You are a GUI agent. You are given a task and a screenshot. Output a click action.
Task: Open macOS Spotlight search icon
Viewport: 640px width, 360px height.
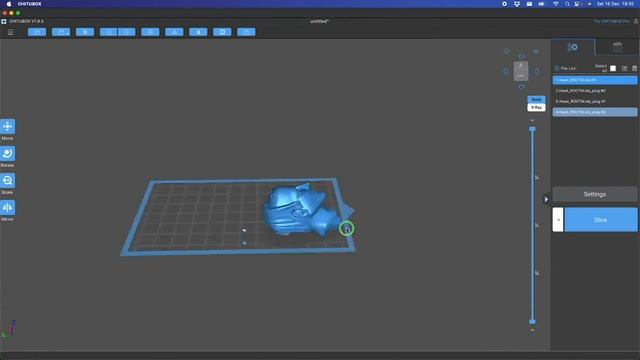pos(567,4)
